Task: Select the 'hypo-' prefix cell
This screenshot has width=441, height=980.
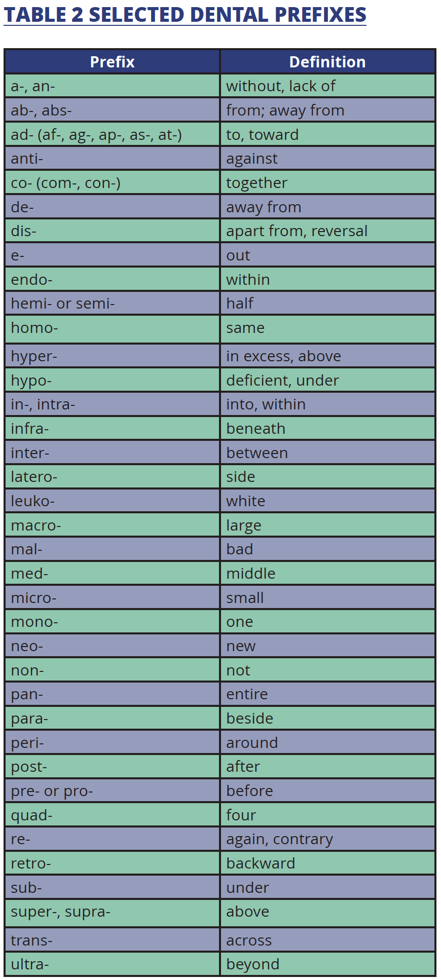Action: (112, 381)
